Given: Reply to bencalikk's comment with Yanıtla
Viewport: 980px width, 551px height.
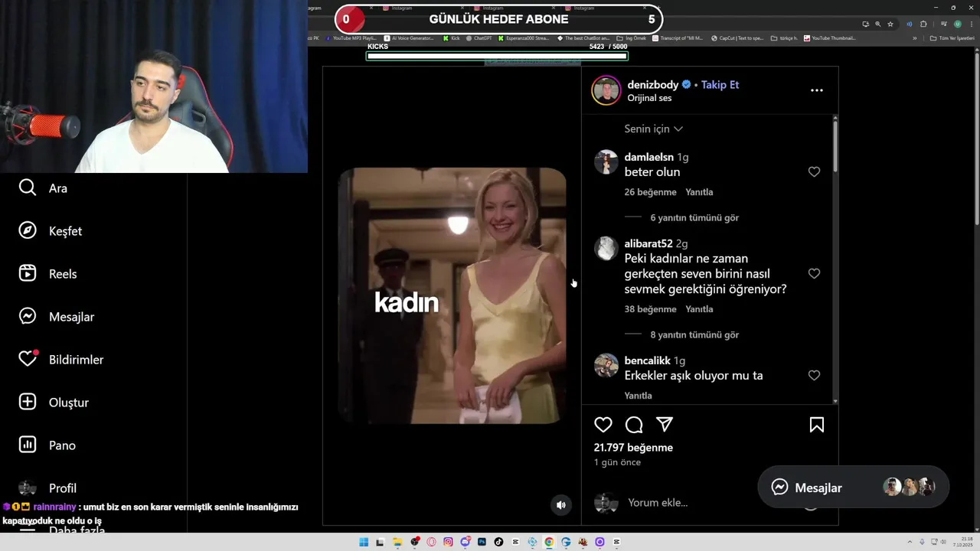Looking at the screenshot, I should tap(639, 396).
